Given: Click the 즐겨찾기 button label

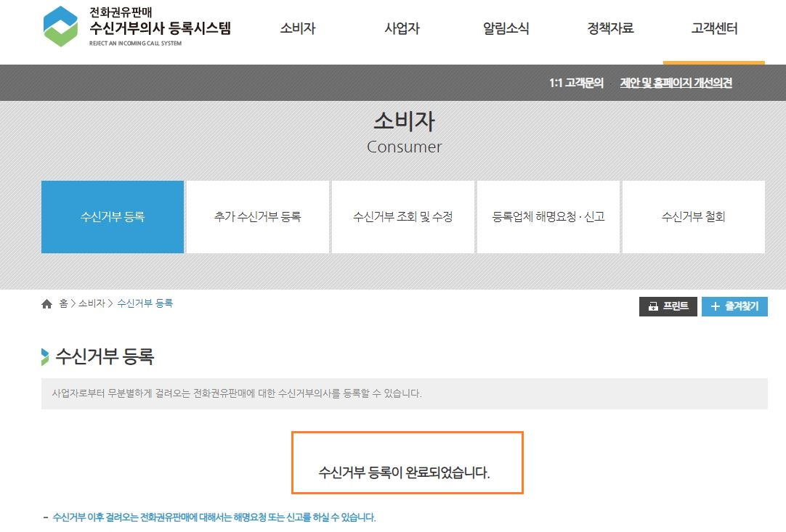Looking at the screenshot, I should [x=742, y=306].
